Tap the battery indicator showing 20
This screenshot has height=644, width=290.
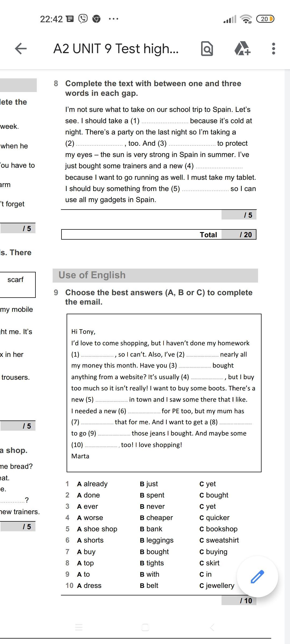click(265, 19)
